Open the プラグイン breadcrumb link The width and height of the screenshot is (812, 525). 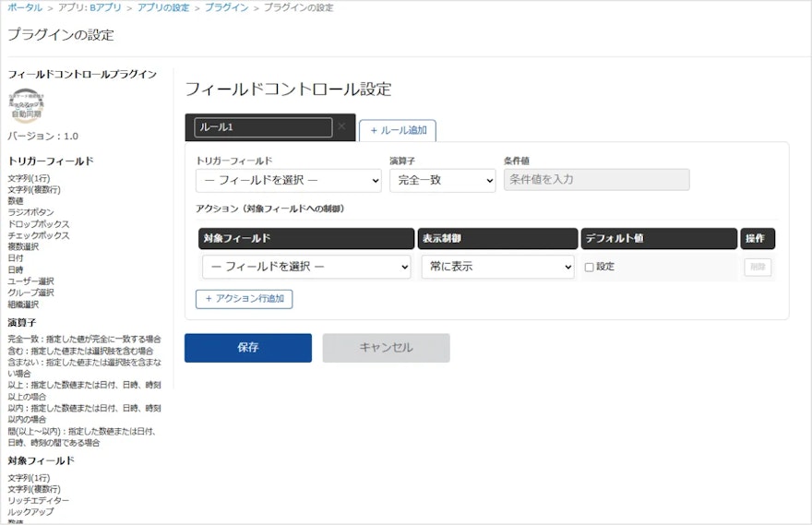226,7
